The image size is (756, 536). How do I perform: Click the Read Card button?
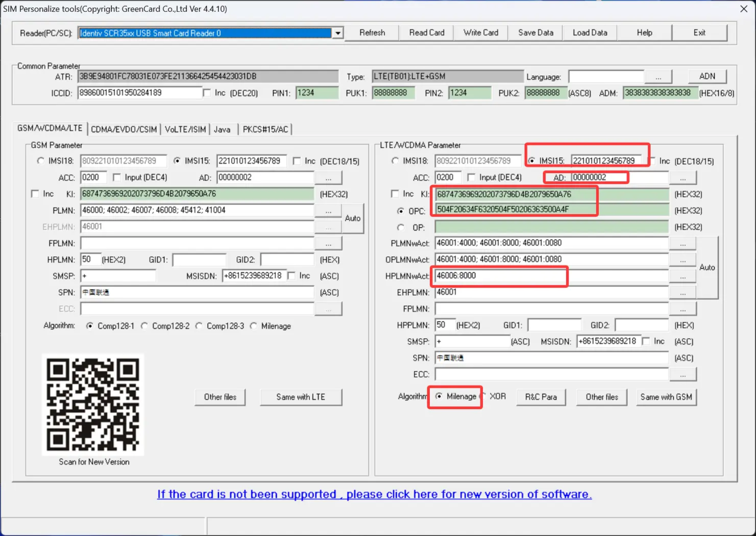(x=426, y=33)
